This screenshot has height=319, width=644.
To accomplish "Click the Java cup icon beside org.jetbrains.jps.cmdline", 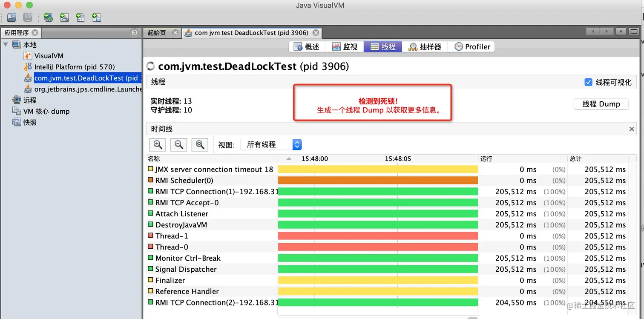I will tap(28, 89).
